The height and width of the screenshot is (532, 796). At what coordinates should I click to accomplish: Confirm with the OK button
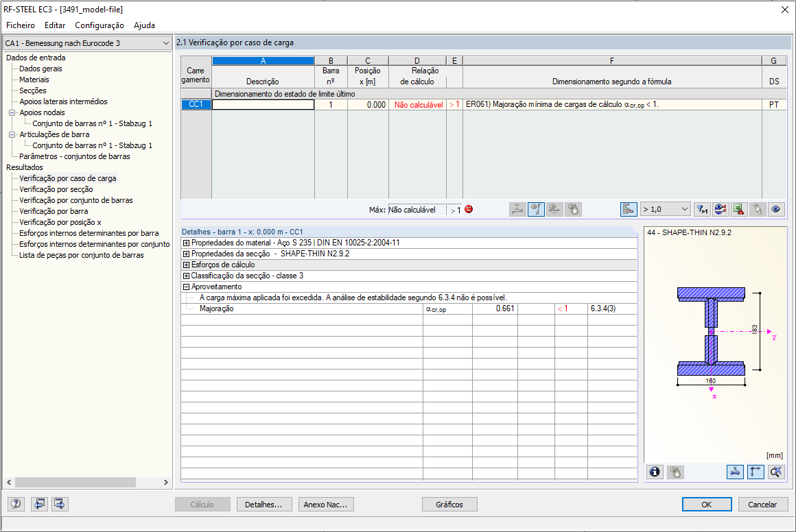pos(707,505)
